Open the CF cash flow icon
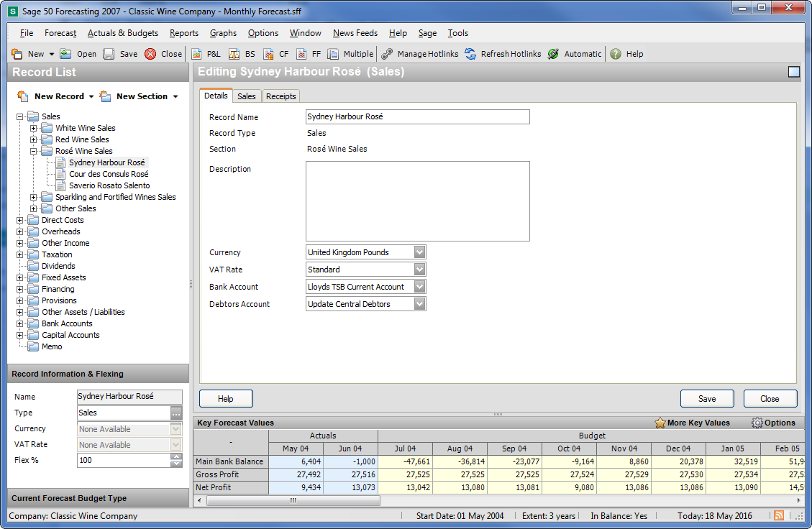The height and width of the screenshot is (529, 812). (268, 54)
